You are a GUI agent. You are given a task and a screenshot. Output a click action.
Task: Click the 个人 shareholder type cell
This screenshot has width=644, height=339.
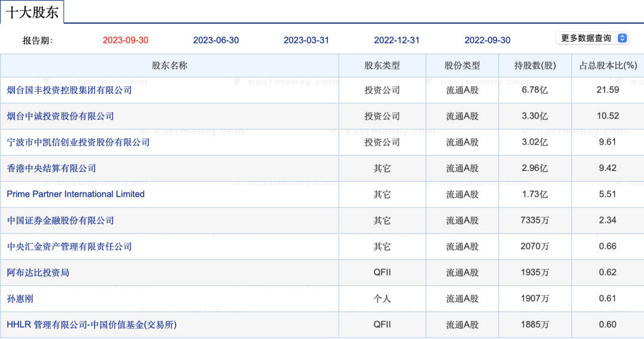click(x=382, y=298)
